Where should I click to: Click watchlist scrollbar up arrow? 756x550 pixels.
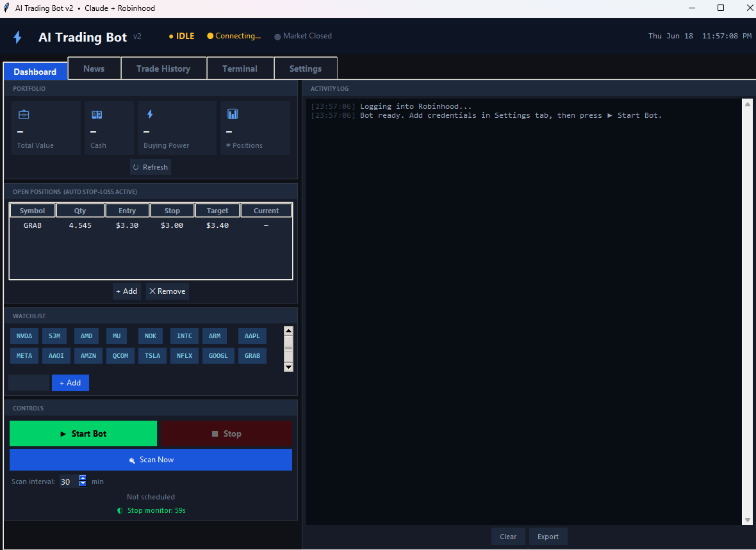pyautogui.click(x=288, y=330)
